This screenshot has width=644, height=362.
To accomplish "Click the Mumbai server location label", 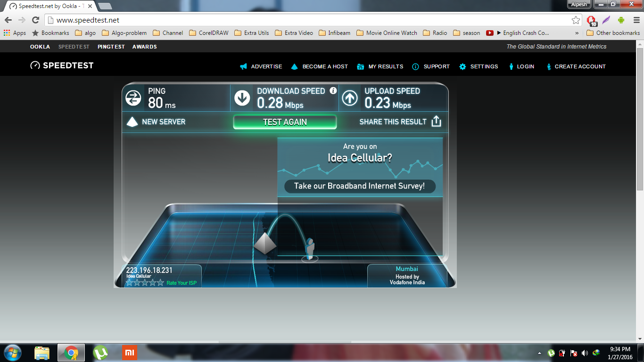I will (407, 269).
